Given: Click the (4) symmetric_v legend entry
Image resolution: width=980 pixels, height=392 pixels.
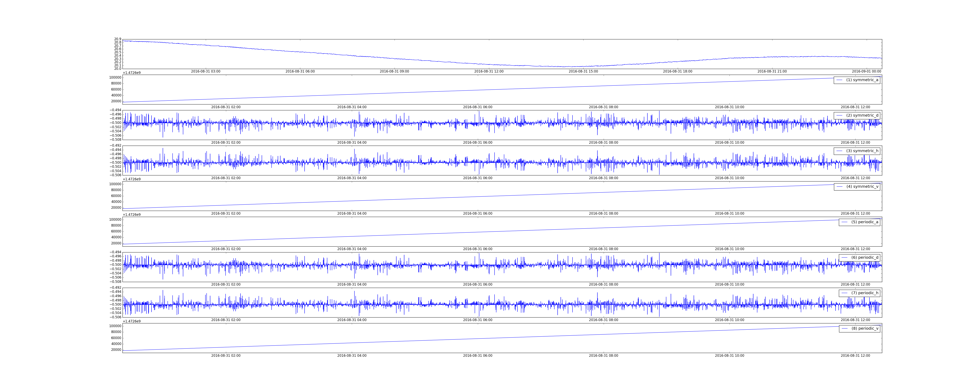Looking at the screenshot, I should pos(857,186).
